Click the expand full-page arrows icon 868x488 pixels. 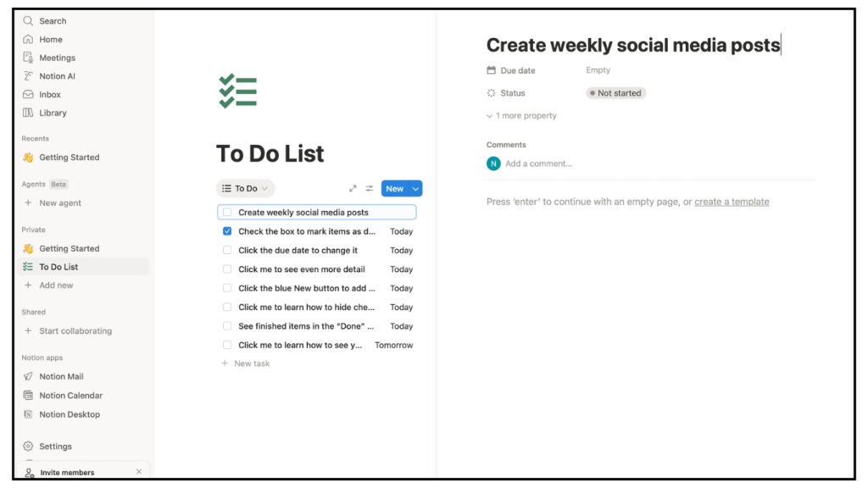click(x=353, y=189)
